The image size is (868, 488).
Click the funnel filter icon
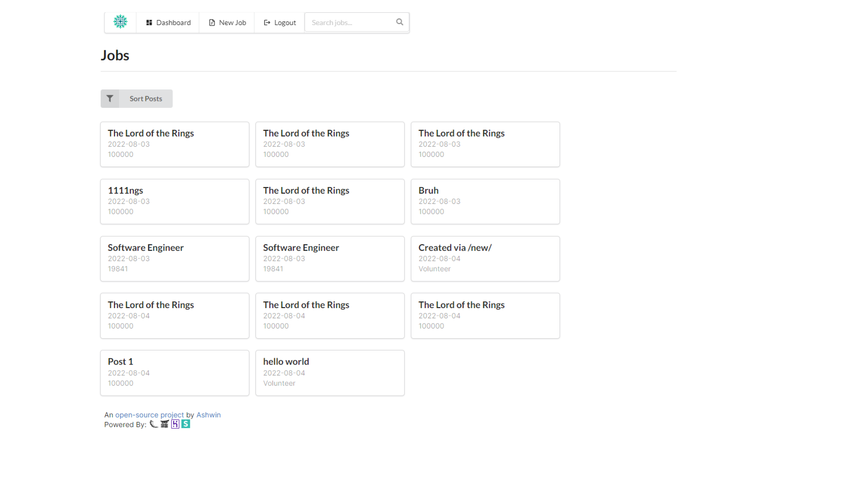110,99
